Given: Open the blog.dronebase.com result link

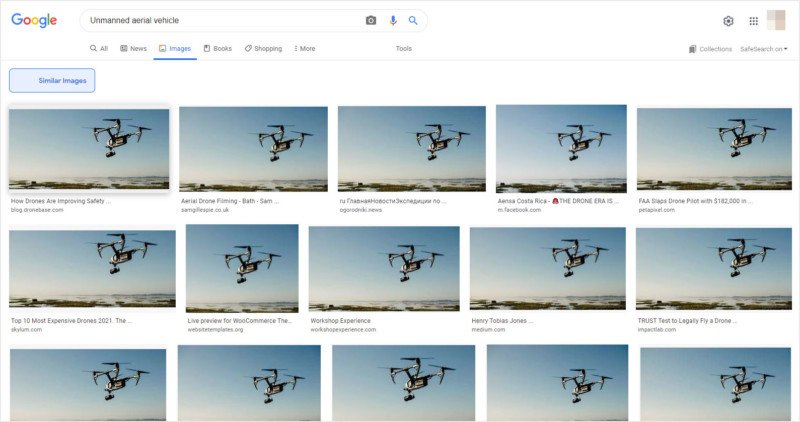Looking at the screenshot, I should click(x=37, y=210).
